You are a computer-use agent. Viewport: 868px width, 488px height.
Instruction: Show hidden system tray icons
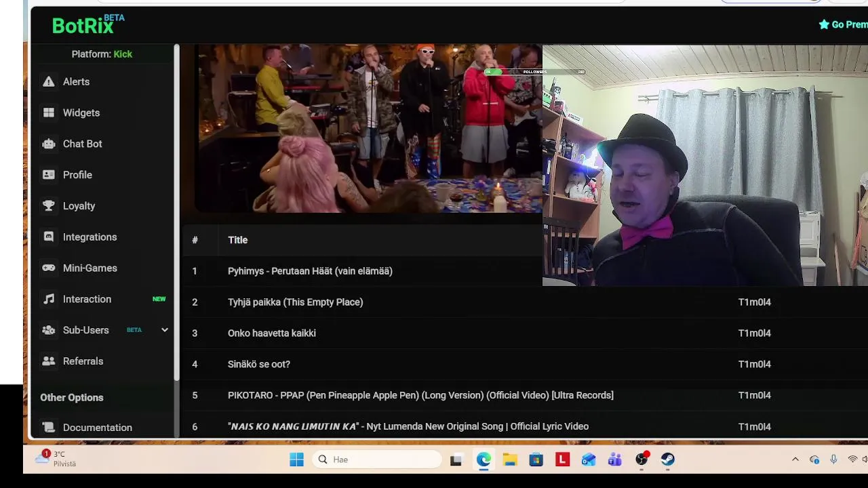795,460
